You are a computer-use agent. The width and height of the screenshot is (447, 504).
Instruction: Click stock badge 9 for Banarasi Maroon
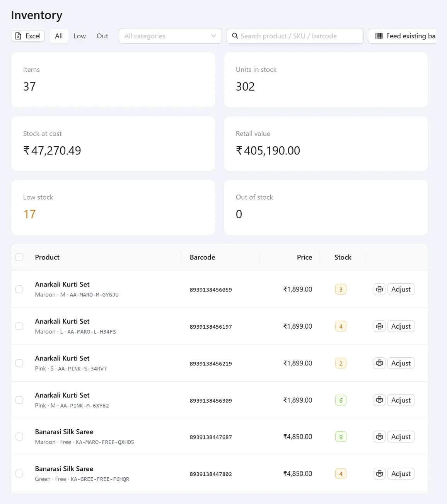[x=341, y=437]
